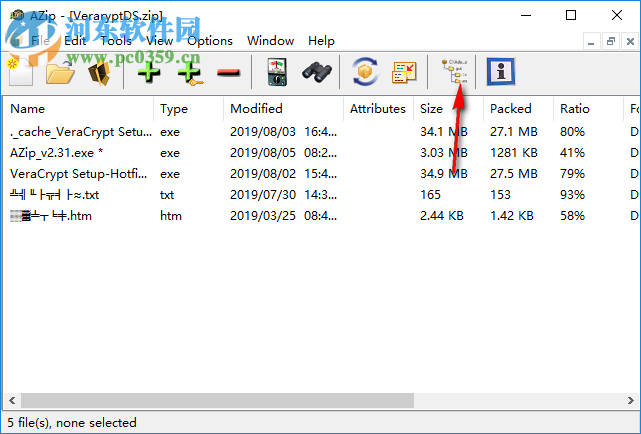Toggle tree view toolbar icon
Viewport: 641px width, 434px height.
454,72
